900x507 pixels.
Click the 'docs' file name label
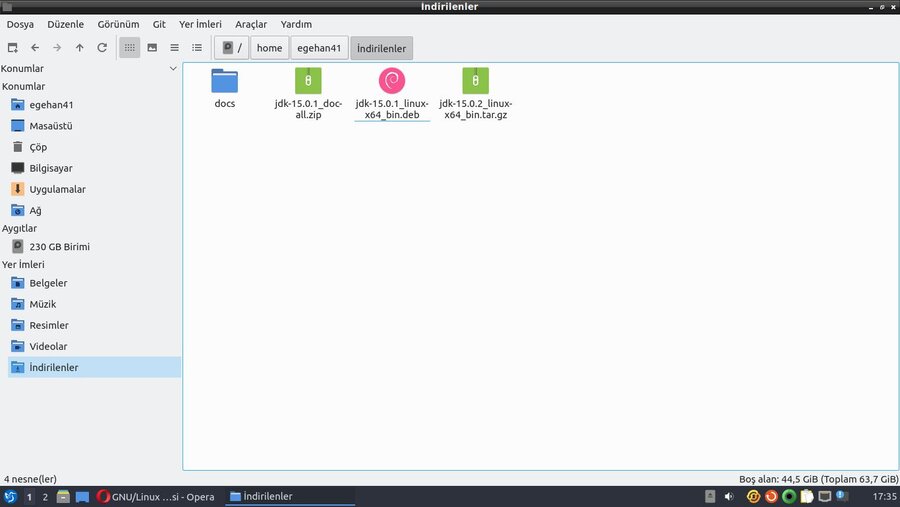(224, 103)
